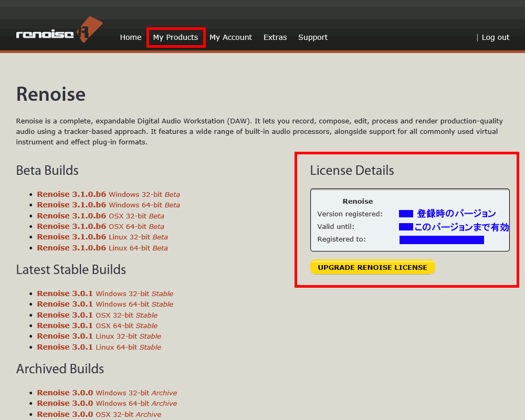The image size is (525, 420).
Task: Click the 'Latest Stable Builds' heading
Action: (71, 270)
